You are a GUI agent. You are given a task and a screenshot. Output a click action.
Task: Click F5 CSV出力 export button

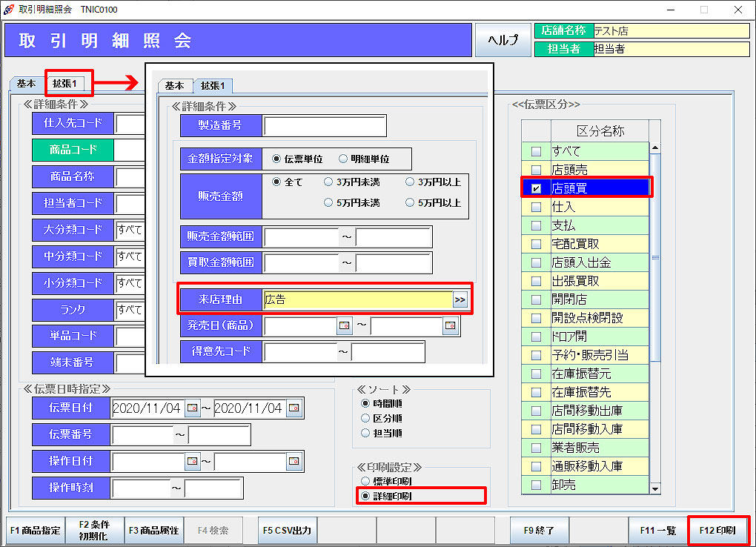288,531
